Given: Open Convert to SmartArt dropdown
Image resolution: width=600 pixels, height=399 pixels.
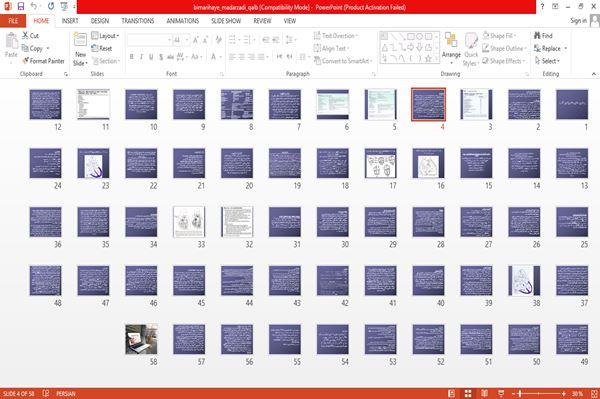Looking at the screenshot, I should click(343, 61).
